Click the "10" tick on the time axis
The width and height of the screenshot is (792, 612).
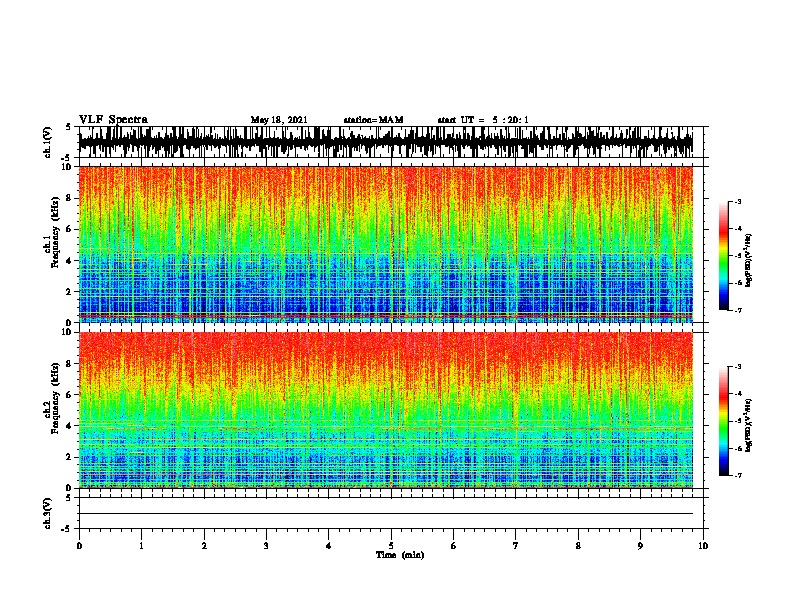point(703,546)
